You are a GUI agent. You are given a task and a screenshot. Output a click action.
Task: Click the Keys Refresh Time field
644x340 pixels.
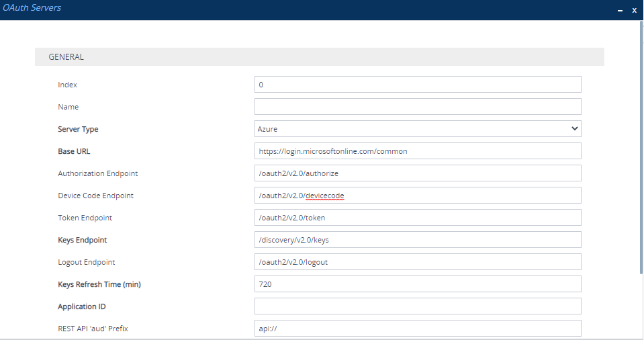417,284
